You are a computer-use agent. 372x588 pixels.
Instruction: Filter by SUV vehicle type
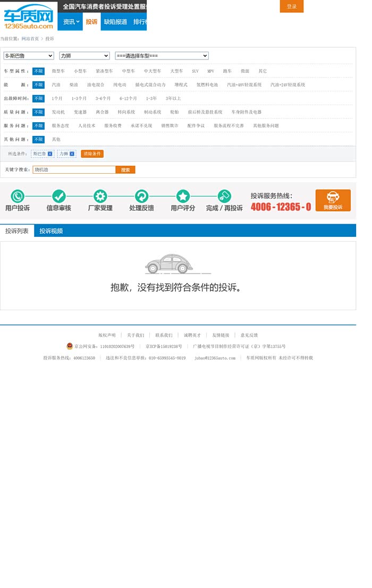tap(195, 71)
